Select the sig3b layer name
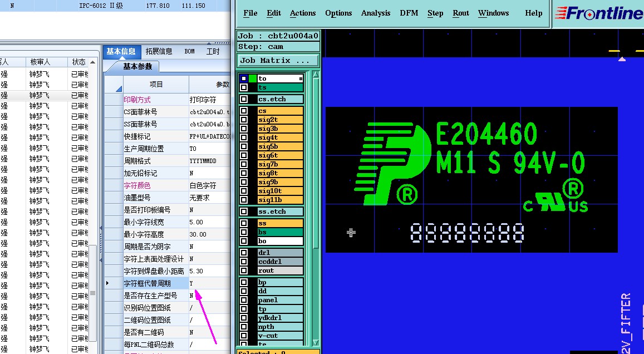The height and width of the screenshot is (354, 644). click(280, 129)
